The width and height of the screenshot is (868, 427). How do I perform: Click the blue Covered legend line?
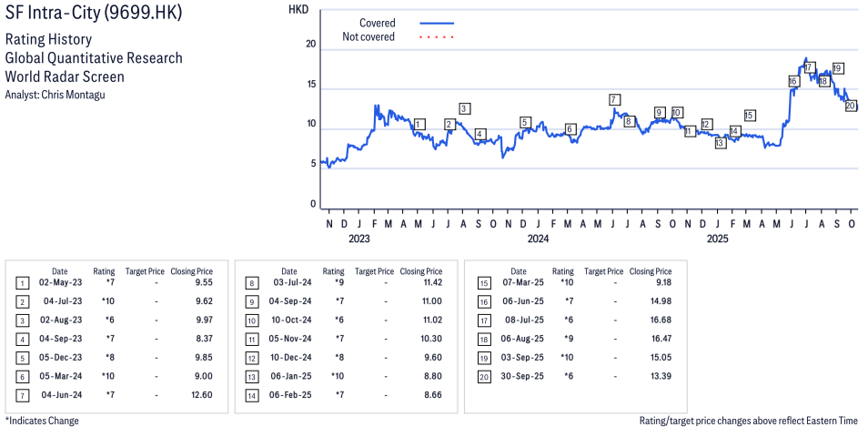[x=437, y=23]
